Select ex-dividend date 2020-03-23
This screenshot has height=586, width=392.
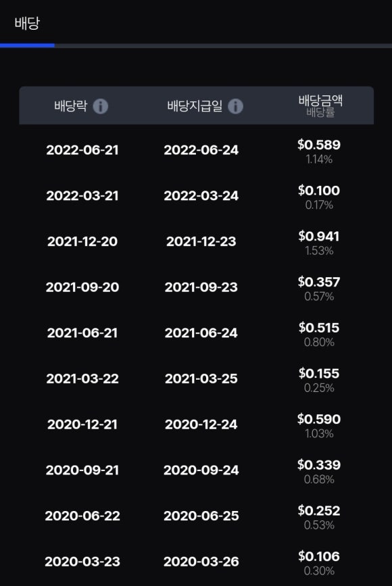coord(82,562)
